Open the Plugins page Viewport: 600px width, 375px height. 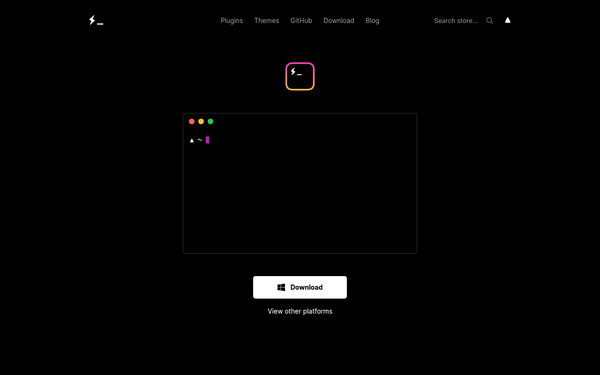coord(232,21)
